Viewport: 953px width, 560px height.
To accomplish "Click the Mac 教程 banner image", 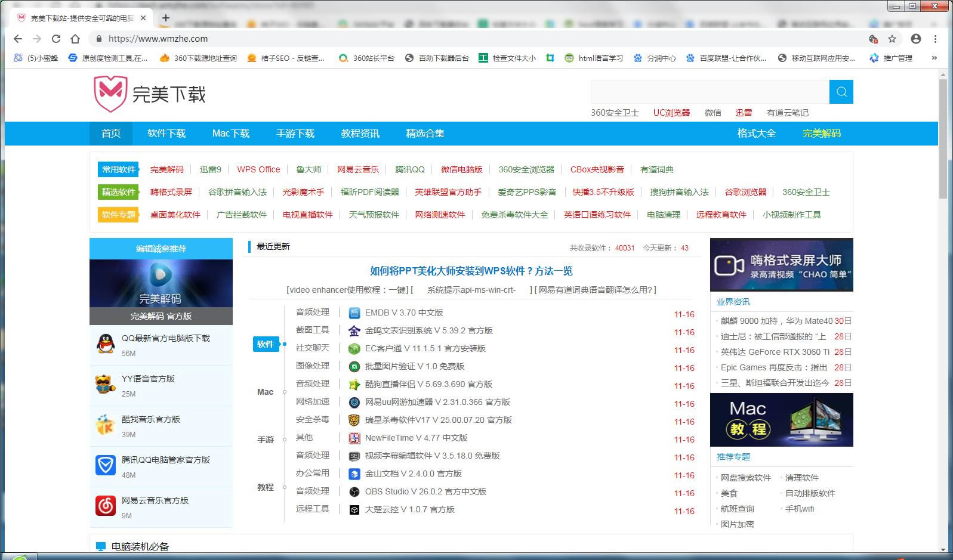I will pos(782,420).
